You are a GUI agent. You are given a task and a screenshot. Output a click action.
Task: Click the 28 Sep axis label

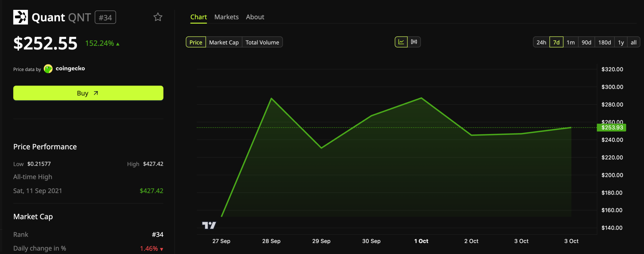pos(271,241)
